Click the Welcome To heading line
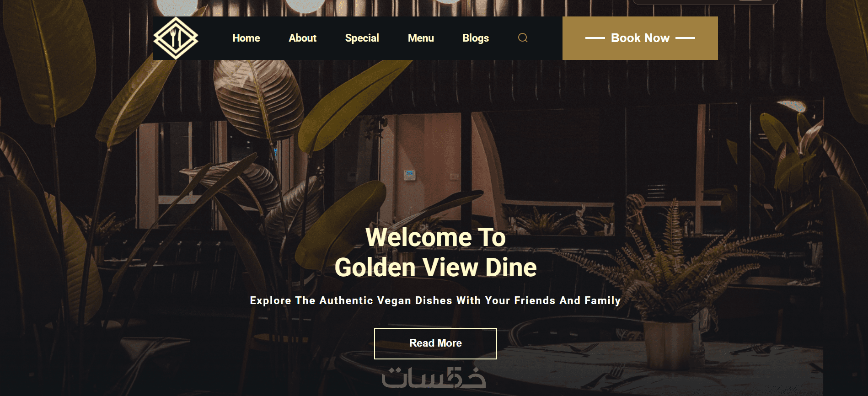Image resolution: width=868 pixels, height=396 pixels. [435, 237]
